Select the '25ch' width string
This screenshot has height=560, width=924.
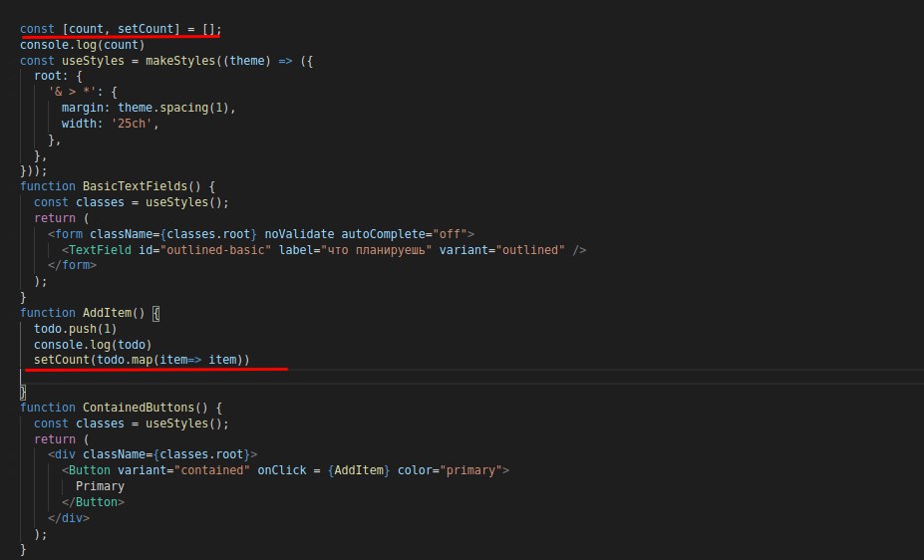point(132,124)
